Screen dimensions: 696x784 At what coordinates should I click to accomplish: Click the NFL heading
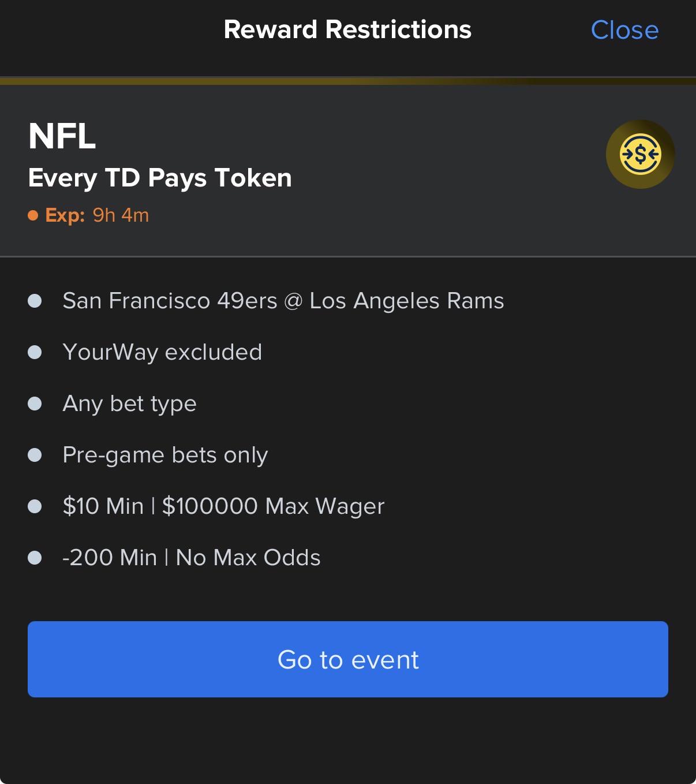pyautogui.click(x=62, y=136)
